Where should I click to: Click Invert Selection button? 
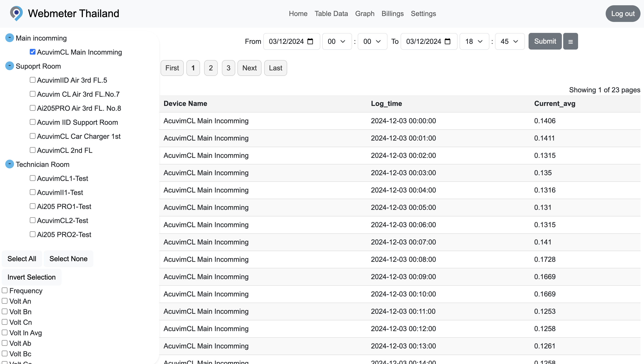32,277
